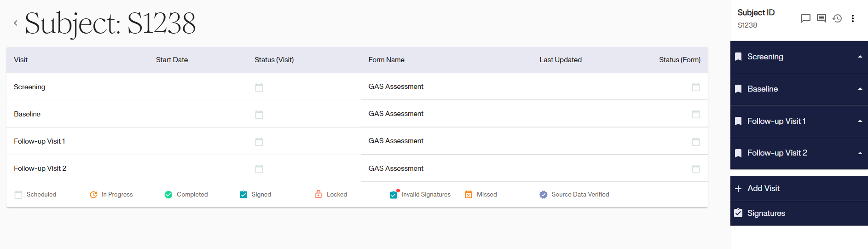The width and height of the screenshot is (868, 249).
Task: Click the back arrow beside Subject title
Action: pos(16,23)
